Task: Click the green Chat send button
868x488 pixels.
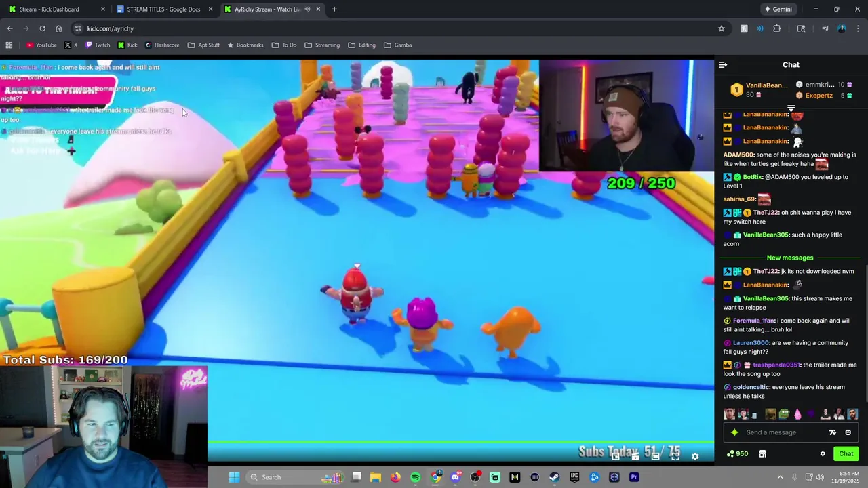Action: (x=846, y=454)
